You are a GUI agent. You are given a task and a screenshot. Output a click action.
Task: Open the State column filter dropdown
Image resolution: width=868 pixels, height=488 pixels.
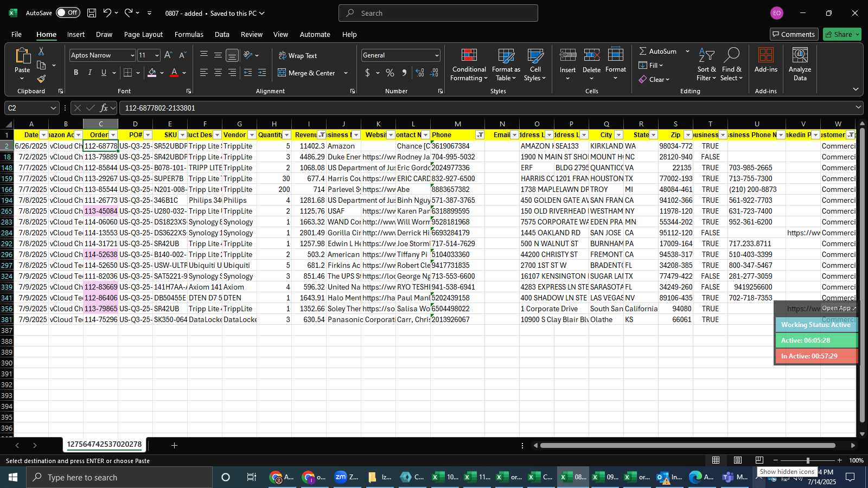[654, 135]
